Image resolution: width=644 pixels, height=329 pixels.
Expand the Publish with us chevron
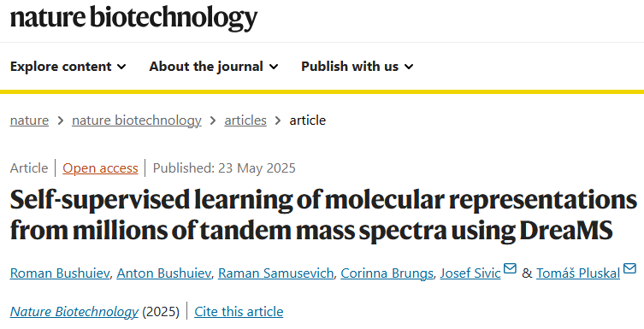409,67
